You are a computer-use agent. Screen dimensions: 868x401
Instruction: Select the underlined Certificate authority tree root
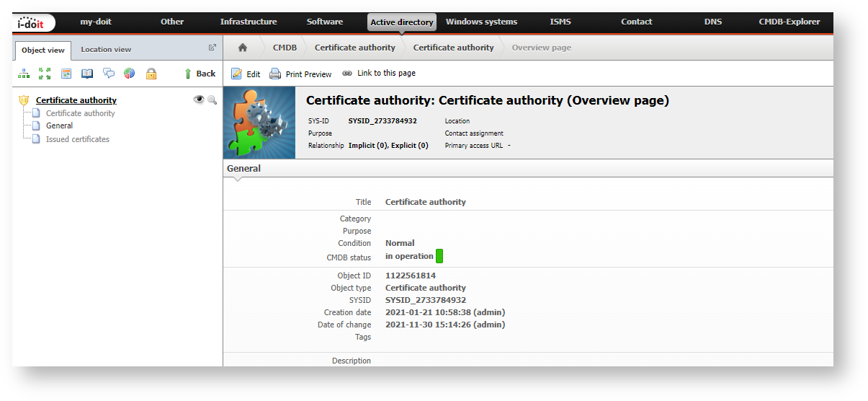point(76,100)
